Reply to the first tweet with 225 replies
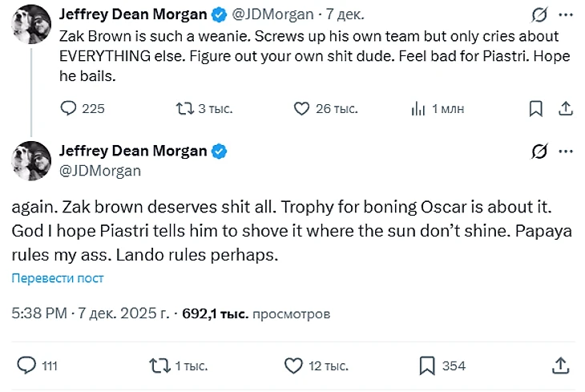Image resolution: width=585 pixels, height=392 pixels. (x=70, y=108)
